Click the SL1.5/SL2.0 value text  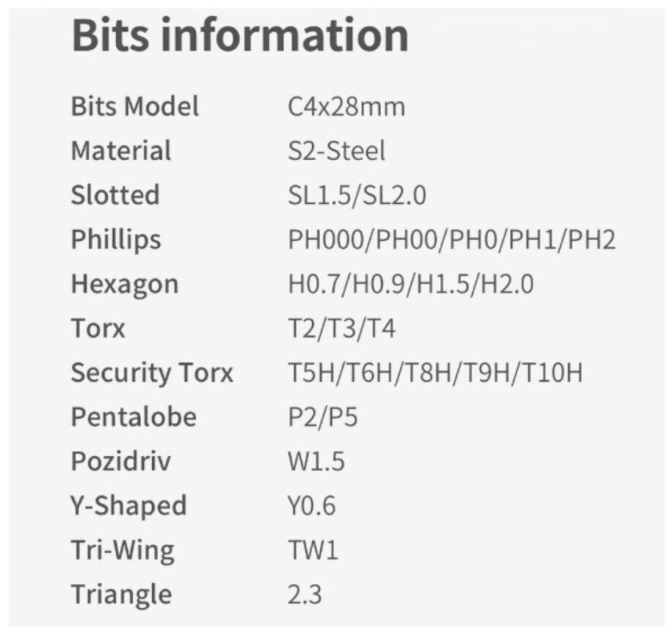[358, 196]
